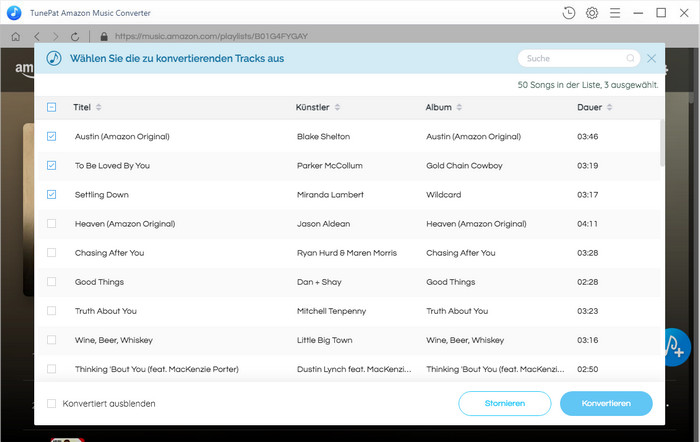Open the settings gear icon
Image resolution: width=700 pixels, height=442 pixels.
point(592,13)
